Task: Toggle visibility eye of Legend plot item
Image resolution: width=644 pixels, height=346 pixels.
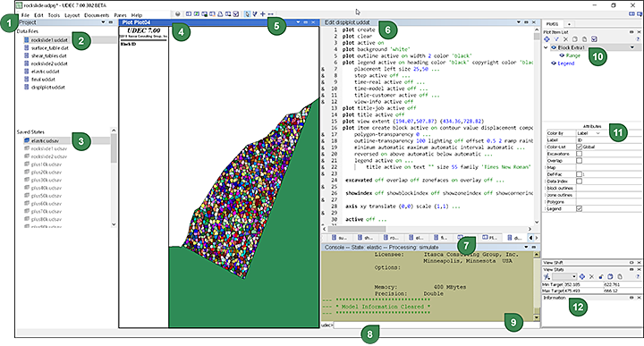Action: click(x=554, y=63)
